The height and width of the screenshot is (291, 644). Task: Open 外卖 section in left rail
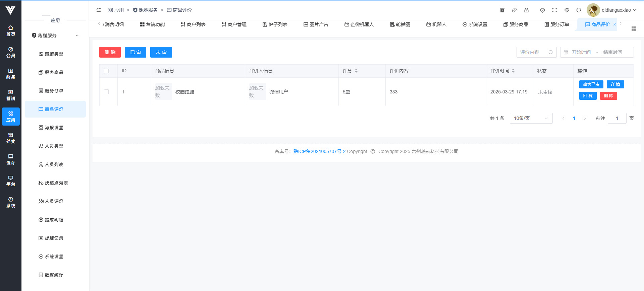point(11,138)
